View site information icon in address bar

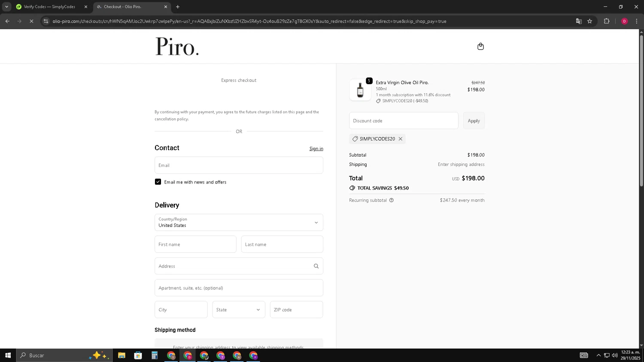click(46, 21)
